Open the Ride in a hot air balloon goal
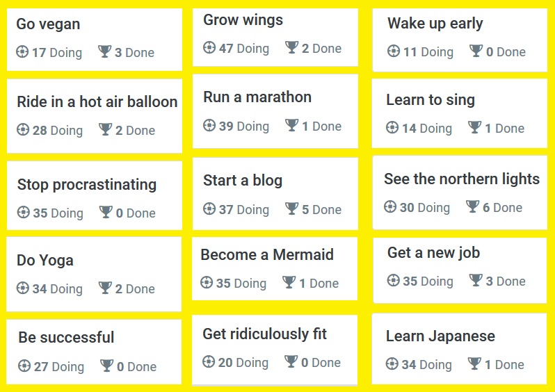555x392 pixels. pos(97,102)
